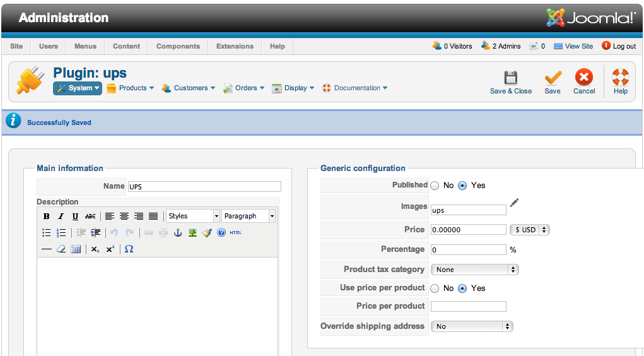
Task: Insert an image via tree icon
Action: (x=192, y=233)
